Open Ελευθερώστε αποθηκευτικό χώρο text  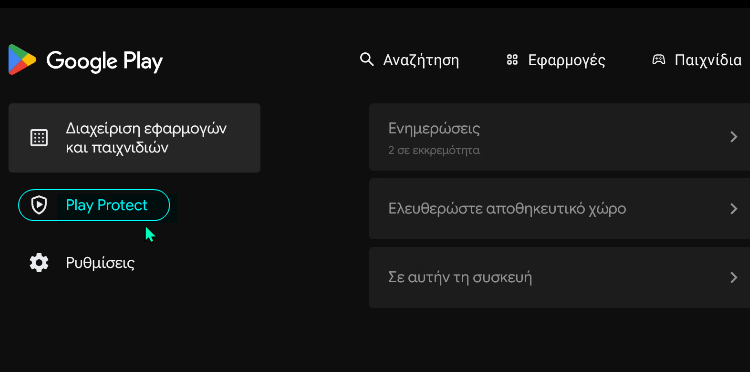[507, 209]
